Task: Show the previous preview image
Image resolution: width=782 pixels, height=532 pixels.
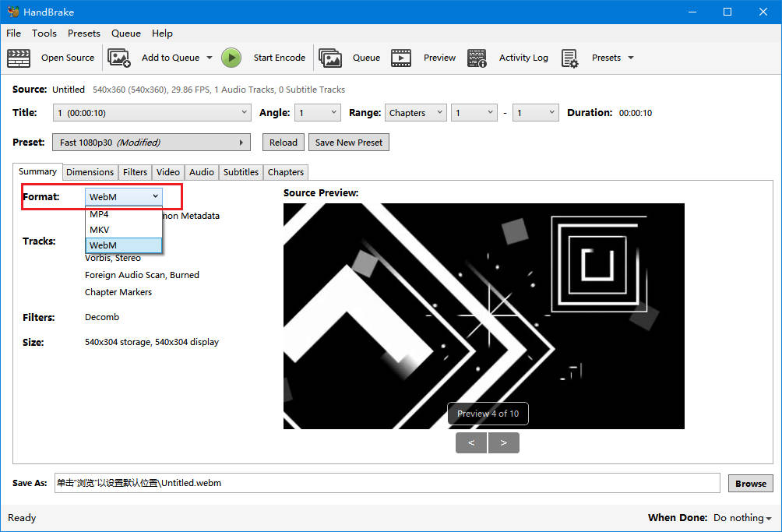Action: tap(470, 442)
